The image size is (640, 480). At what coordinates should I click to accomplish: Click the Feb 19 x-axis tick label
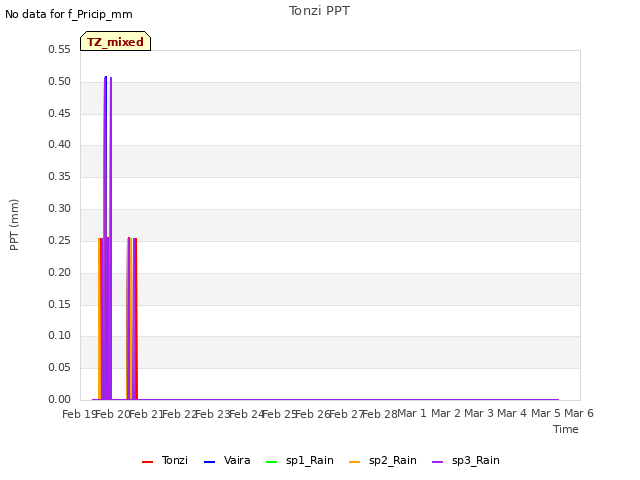click(79, 414)
